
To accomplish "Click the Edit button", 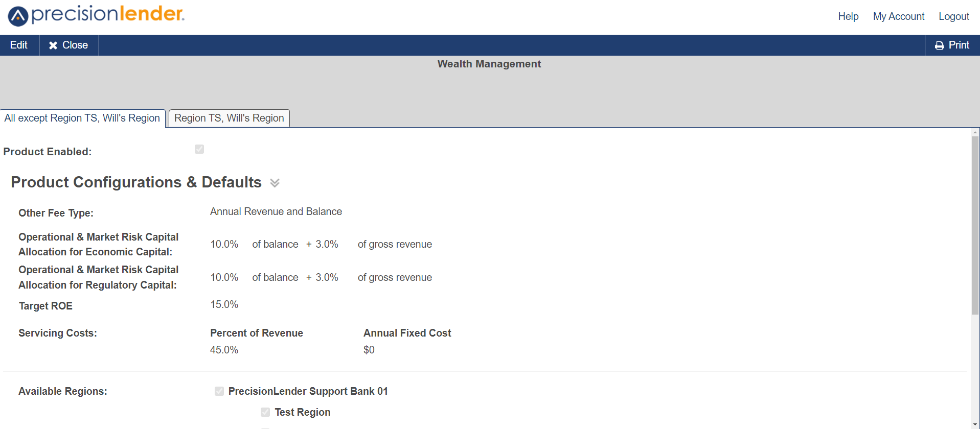I will click(19, 45).
